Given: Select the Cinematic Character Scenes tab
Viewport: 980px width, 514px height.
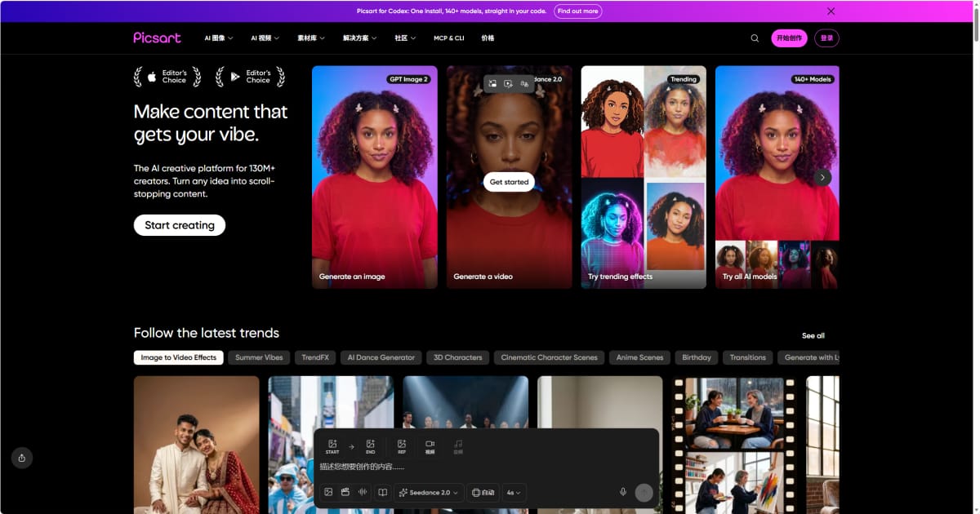Looking at the screenshot, I should [x=549, y=357].
